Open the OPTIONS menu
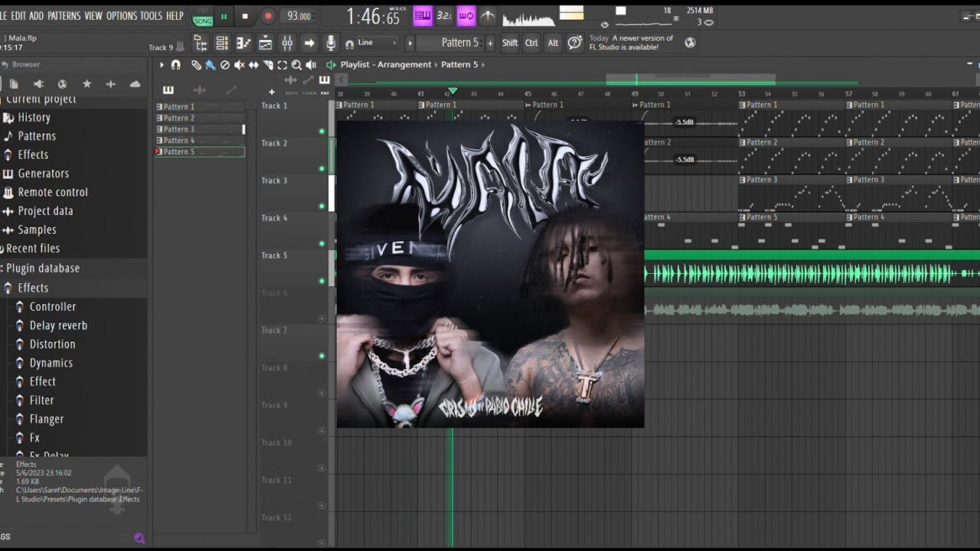Screen dimensions: 980x551 tap(121, 15)
